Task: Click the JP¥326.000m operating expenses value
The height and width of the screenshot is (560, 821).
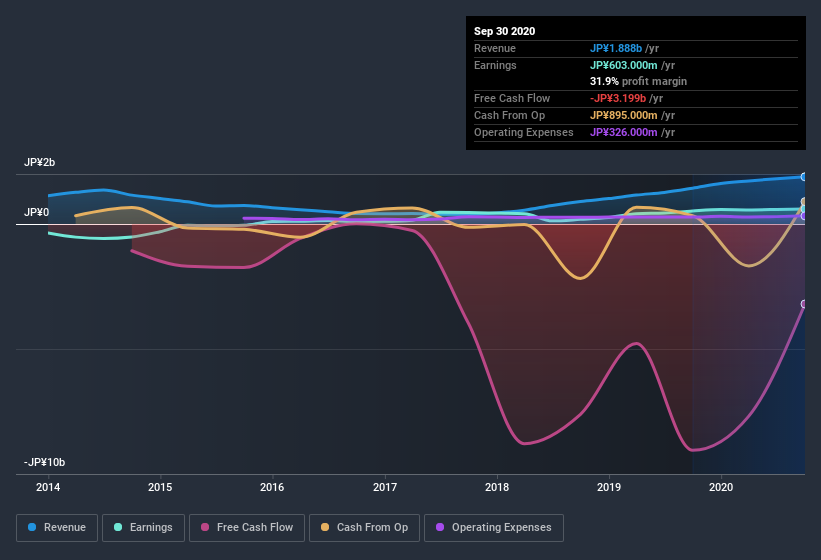Action: (624, 132)
